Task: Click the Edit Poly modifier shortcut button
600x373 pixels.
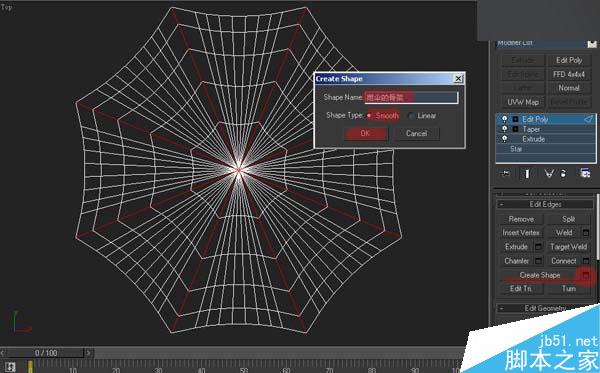Action: [569, 60]
